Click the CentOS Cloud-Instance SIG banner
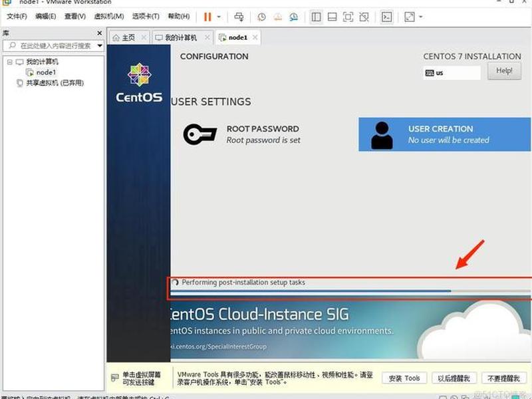Screen dimensions: 532x399 point(350,329)
